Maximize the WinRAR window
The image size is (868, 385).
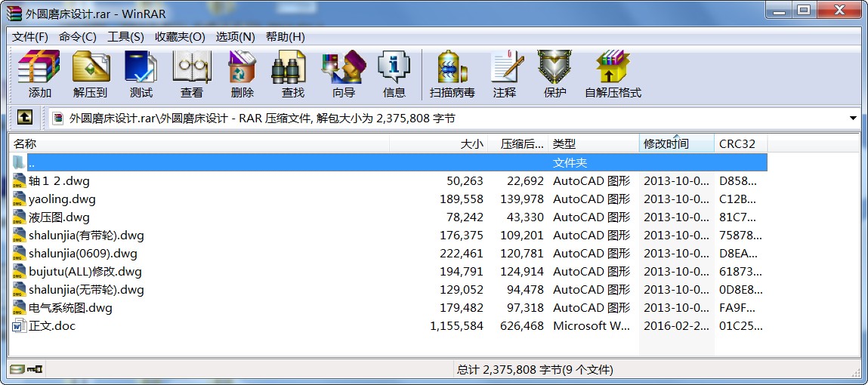coord(805,10)
